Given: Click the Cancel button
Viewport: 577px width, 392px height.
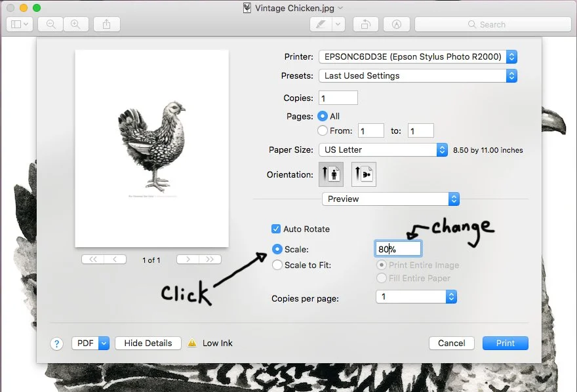Looking at the screenshot, I should (x=452, y=343).
